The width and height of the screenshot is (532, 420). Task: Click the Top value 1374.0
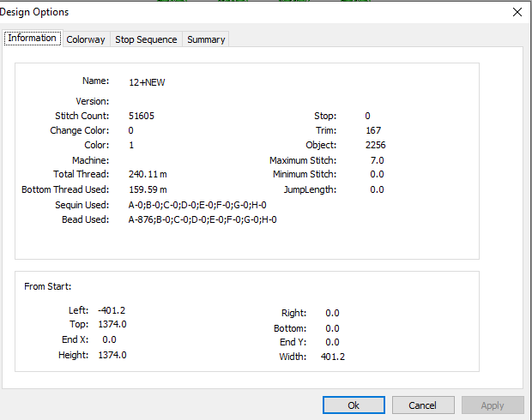point(112,324)
